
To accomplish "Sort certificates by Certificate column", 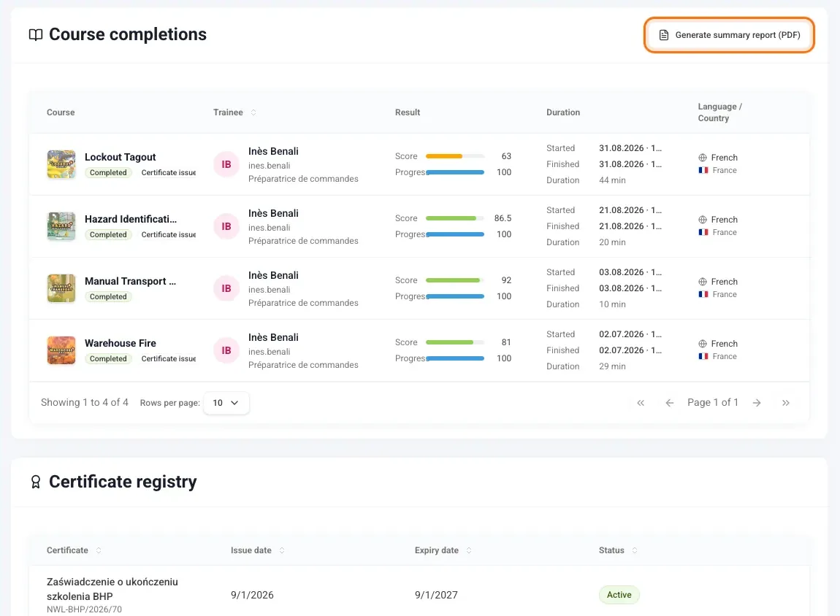I will (99, 550).
